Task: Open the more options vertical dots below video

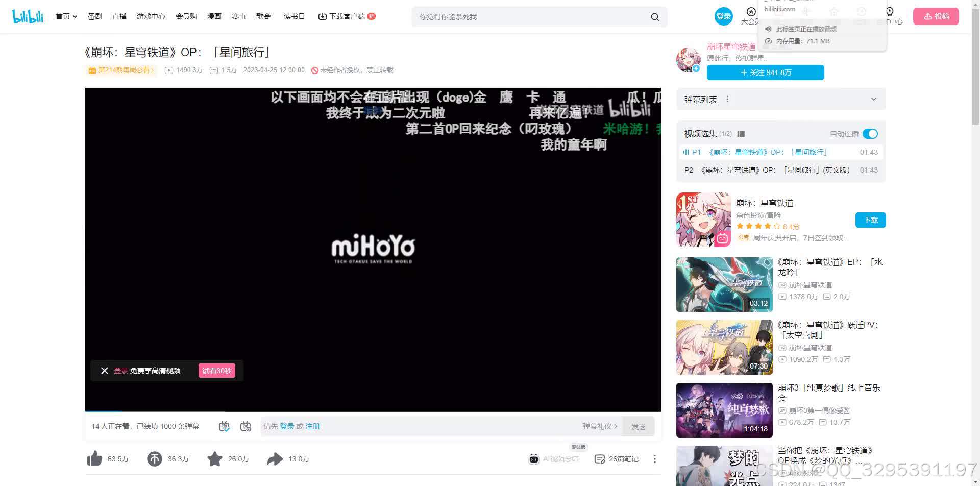Action: [x=654, y=459]
